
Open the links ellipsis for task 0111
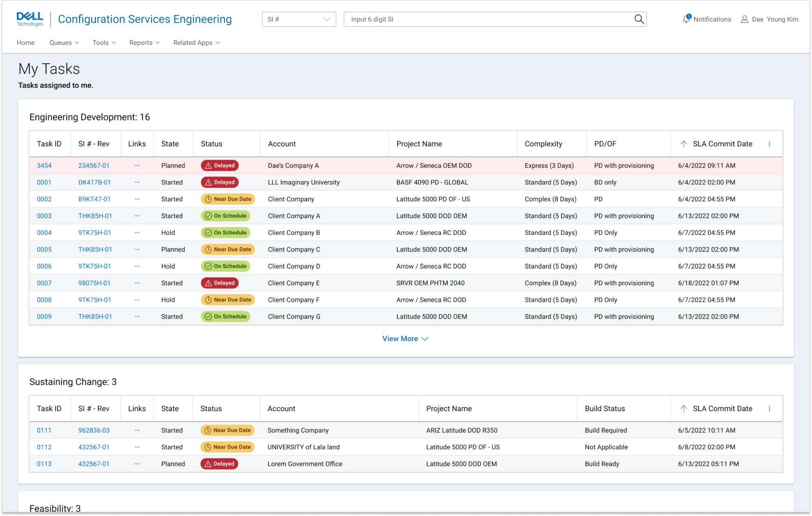tap(137, 430)
